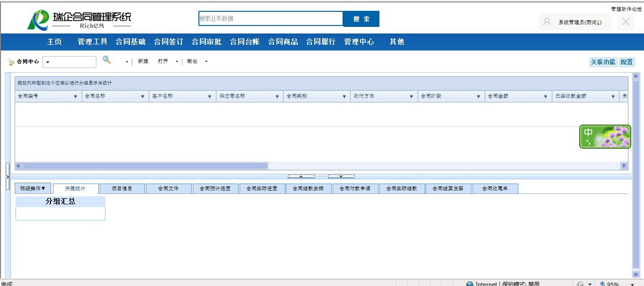Click the grid horizontal scrollbar thumb
644x286 pixels.
point(145,166)
